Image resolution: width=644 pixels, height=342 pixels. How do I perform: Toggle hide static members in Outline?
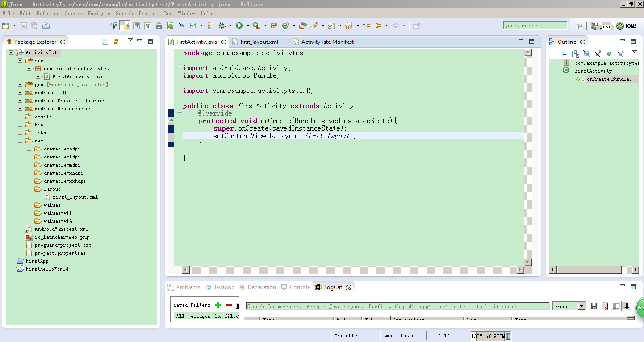[x=598, y=54]
